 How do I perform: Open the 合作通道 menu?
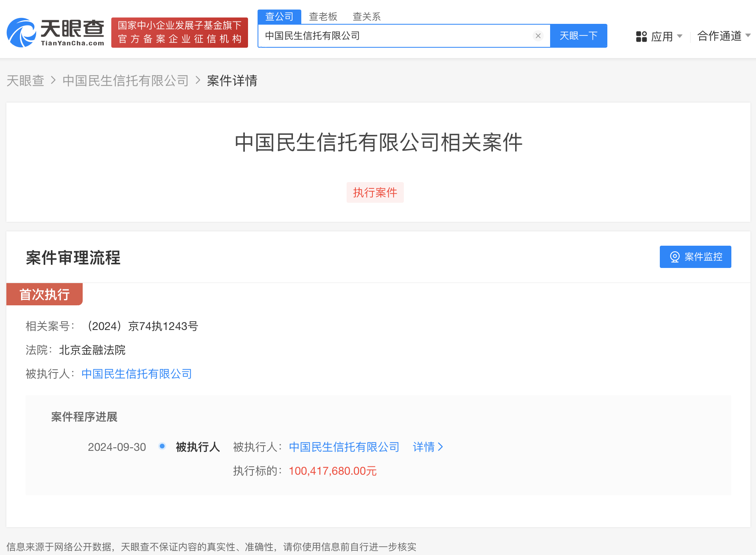pos(719,36)
